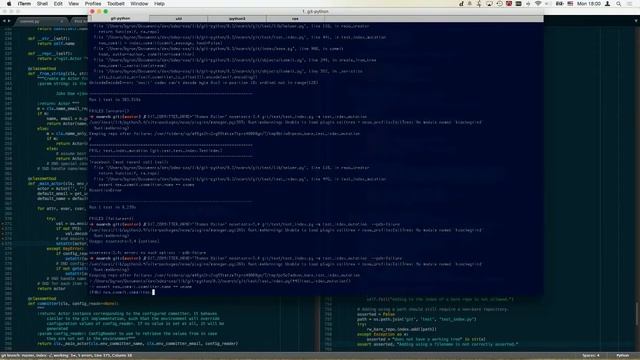This screenshot has width=640, height=360.
Task: Open the iTerm menu
Action: tap(24, 4)
